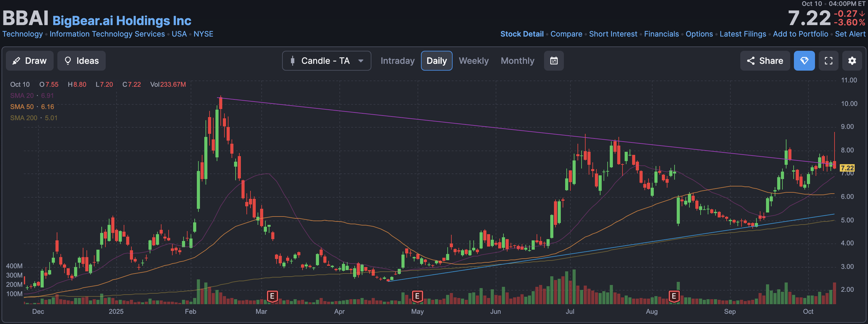
Task: Open the USA country link
Action: [x=179, y=34]
